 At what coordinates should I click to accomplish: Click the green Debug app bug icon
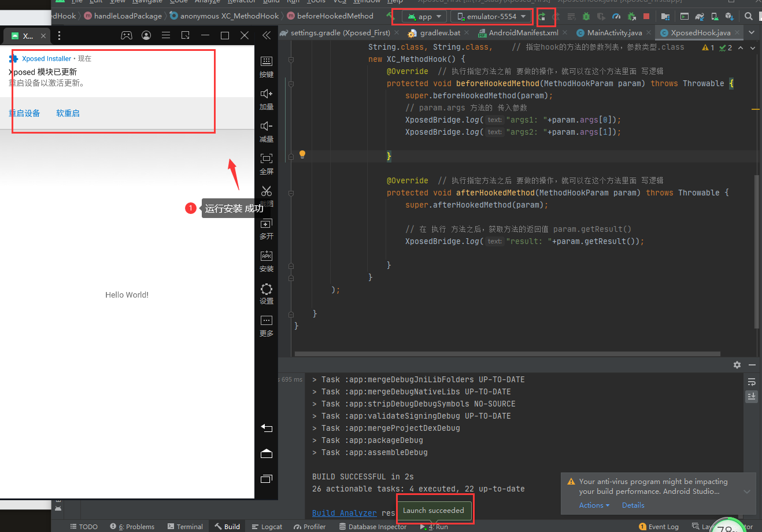click(586, 17)
